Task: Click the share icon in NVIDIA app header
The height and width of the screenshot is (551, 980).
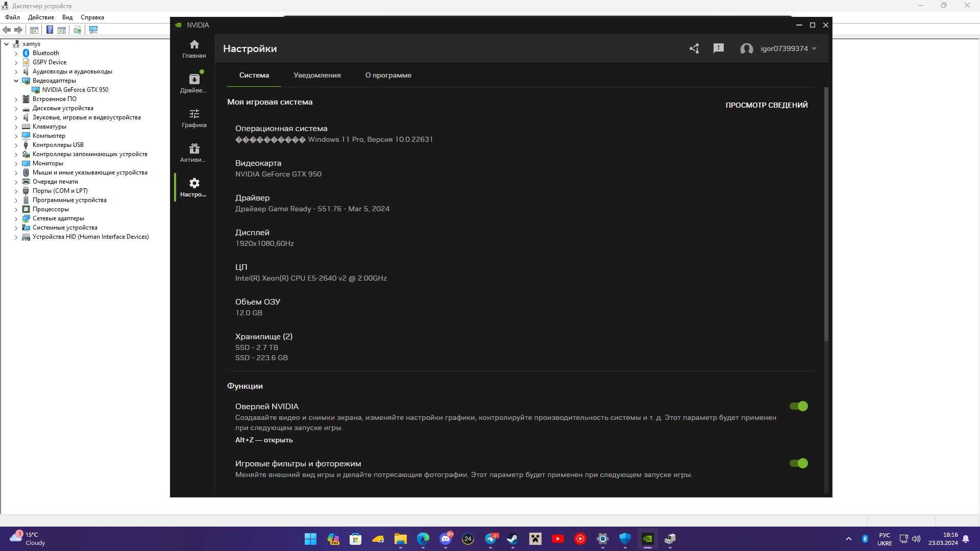Action: (694, 48)
